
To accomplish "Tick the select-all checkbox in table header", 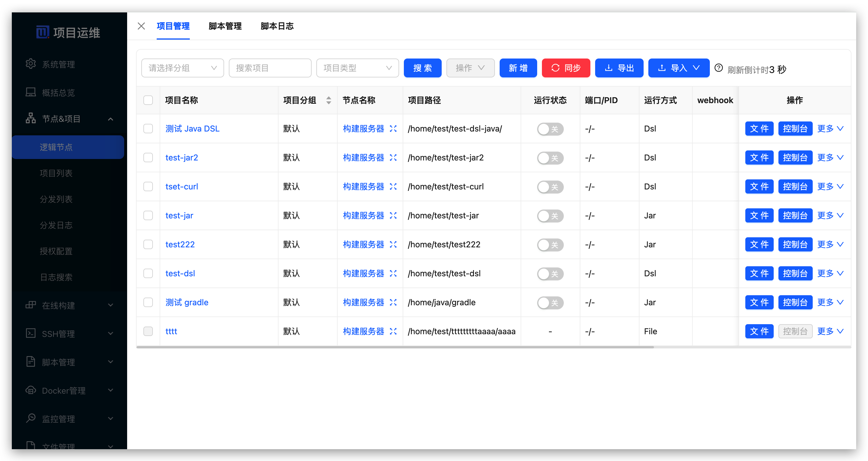I will tap(148, 100).
